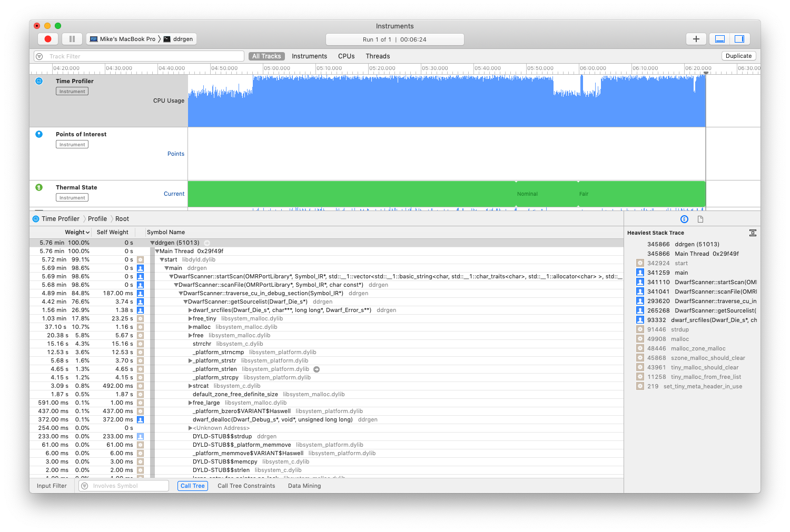Screen dimensions: 790x532
Task: Expand the malloc entry in the call tree
Action: click(190, 327)
